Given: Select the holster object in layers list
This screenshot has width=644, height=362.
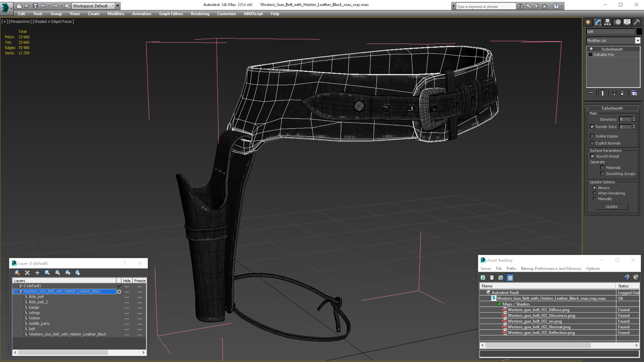Looking at the screenshot, I should click(x=34, y=318).
